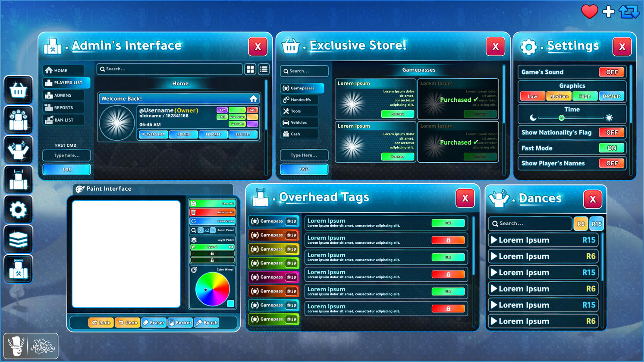
Task: Set Graphics to Medium
Action: [x=559, y=96]
